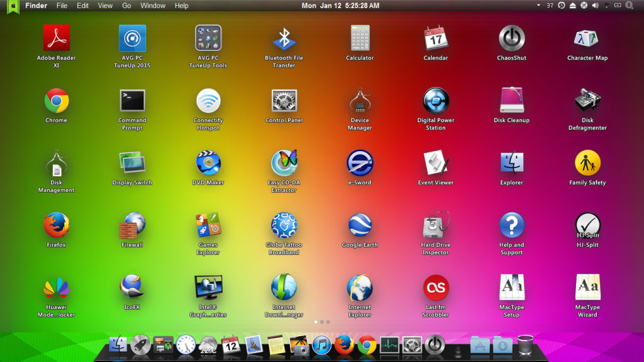This screenshot has width=644, height=362.
Task: Open Disk Cleanup
Action: coord(512,100)
